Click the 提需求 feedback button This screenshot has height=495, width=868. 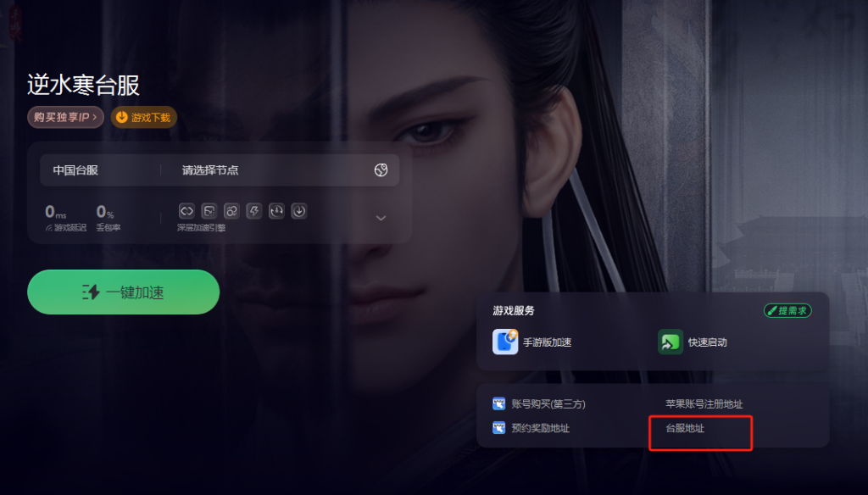787,310
